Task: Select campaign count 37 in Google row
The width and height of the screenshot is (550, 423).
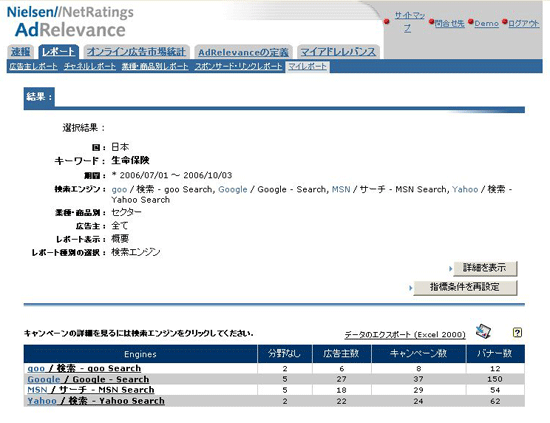Action: click(418, 379)
